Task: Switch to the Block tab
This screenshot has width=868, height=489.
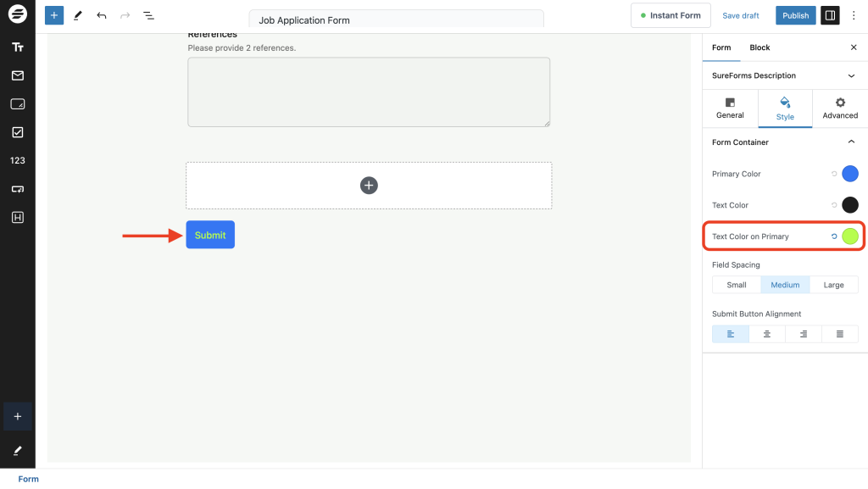Action: pyautogui.click(x=759, y=47)
